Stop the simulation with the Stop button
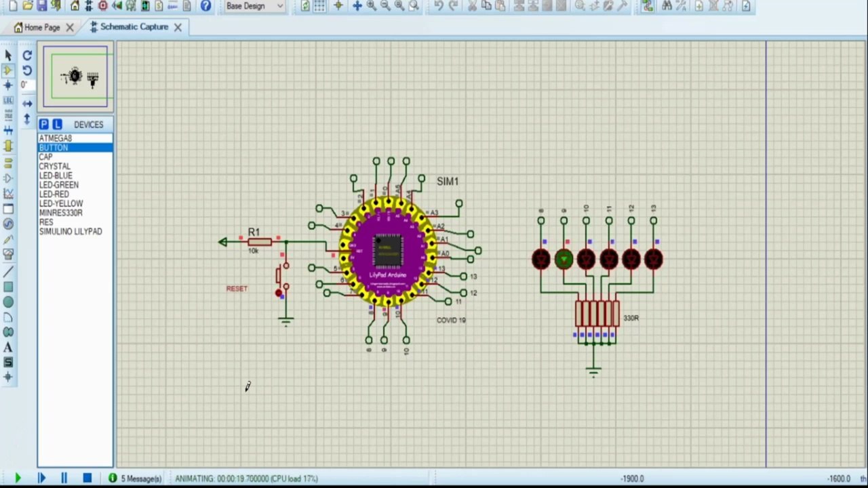This screenshot has width=868, height=488. pyautogui.click(x=87, y=479)
